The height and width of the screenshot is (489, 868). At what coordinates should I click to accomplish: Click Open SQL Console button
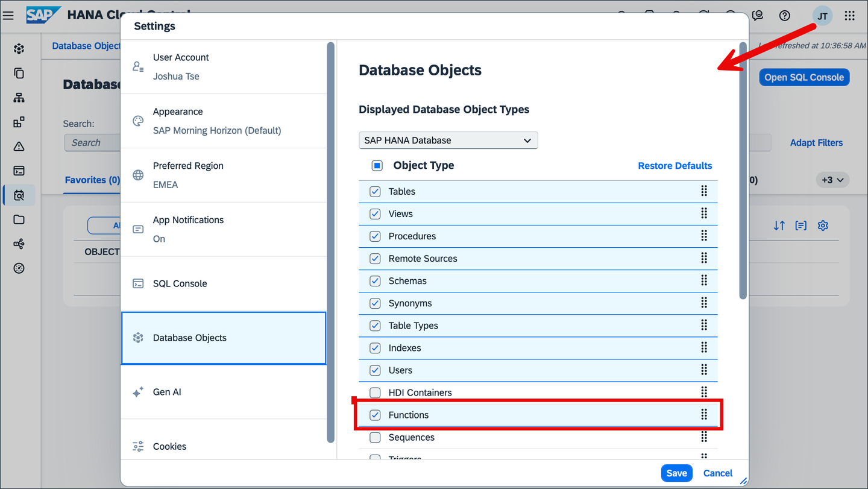pos(804,77)
